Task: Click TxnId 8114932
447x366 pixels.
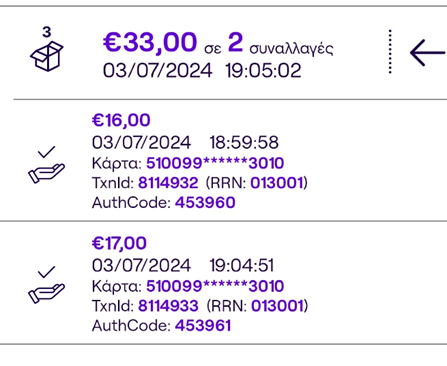Action: click(x=168, y=183)
